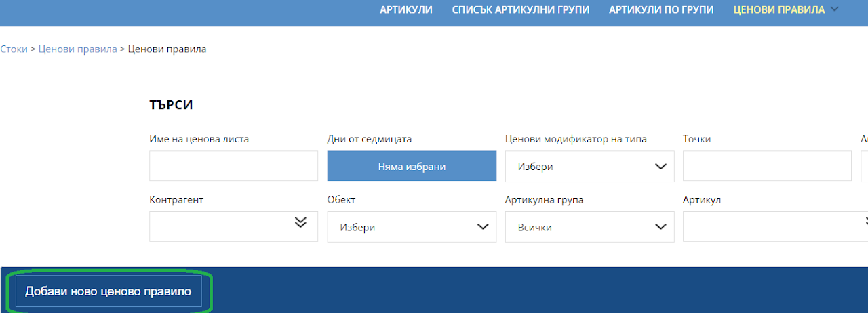Open Артикули по групи menu item
This screenshot has height=313, width=868.
tap(661, 9)
